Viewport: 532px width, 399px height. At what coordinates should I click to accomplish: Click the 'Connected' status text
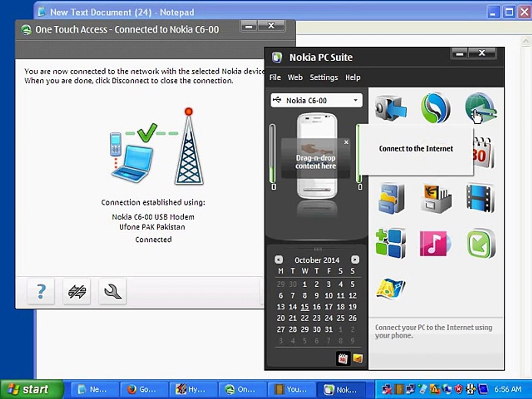click(153, 239)
